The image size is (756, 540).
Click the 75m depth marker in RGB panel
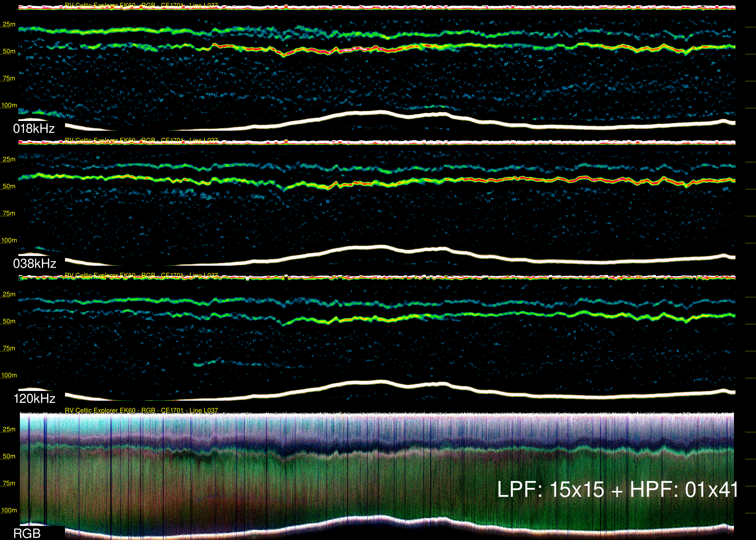click(9, 483)
